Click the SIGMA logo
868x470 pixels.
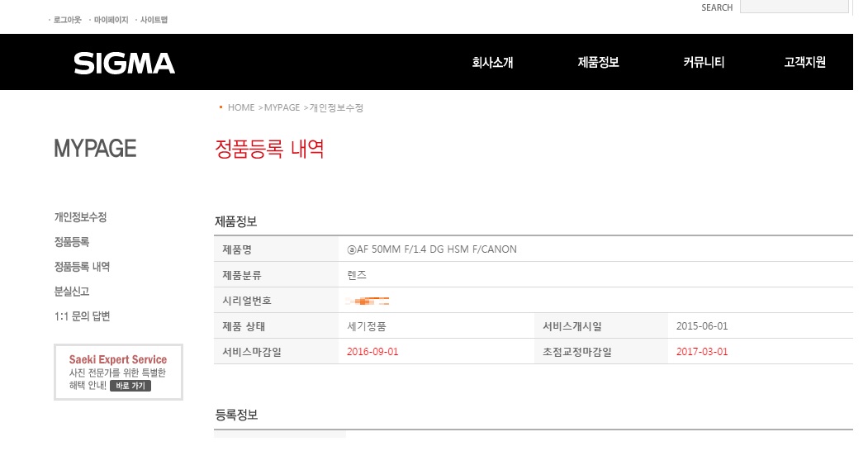(x=124, y=64)
